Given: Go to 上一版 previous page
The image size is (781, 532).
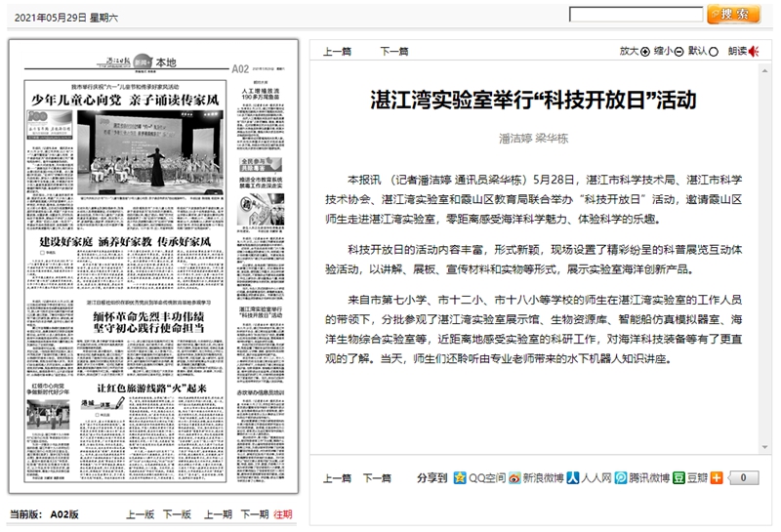Looking at the screenshot, I should tap(140, 514).
